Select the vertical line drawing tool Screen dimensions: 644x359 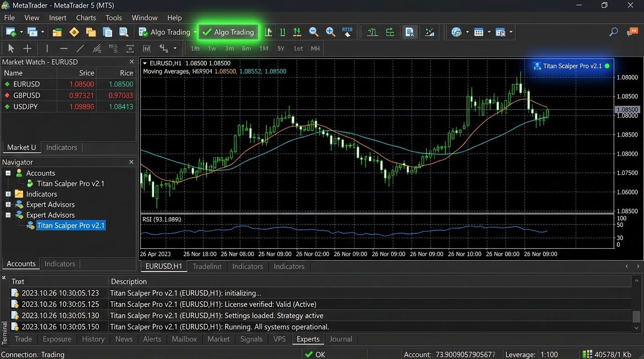point(47,48)
